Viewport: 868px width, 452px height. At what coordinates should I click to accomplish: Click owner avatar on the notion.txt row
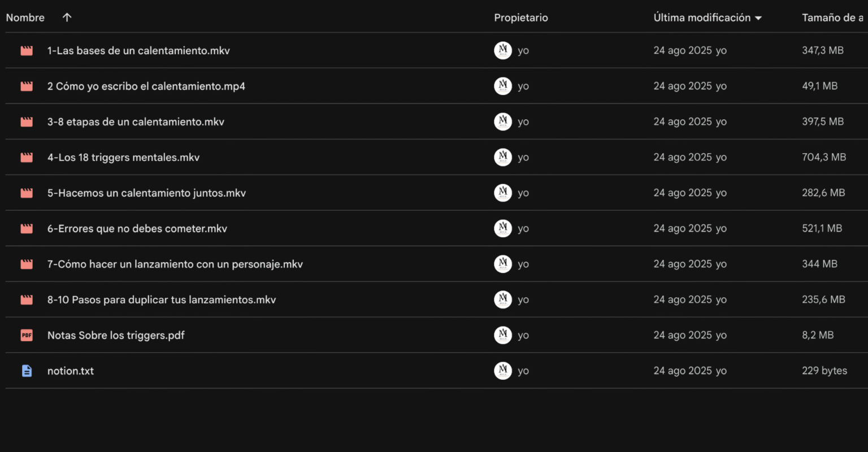pyautogui.click(x=502, y=371)
